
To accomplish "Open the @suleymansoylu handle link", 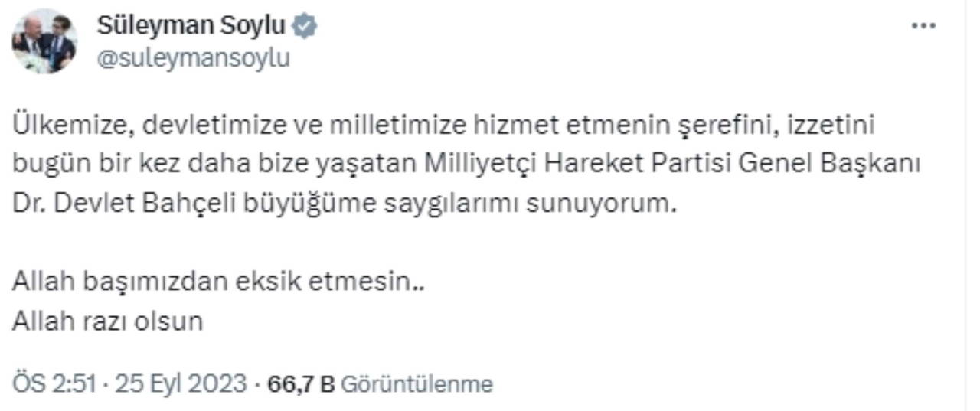I will [193, 58].
